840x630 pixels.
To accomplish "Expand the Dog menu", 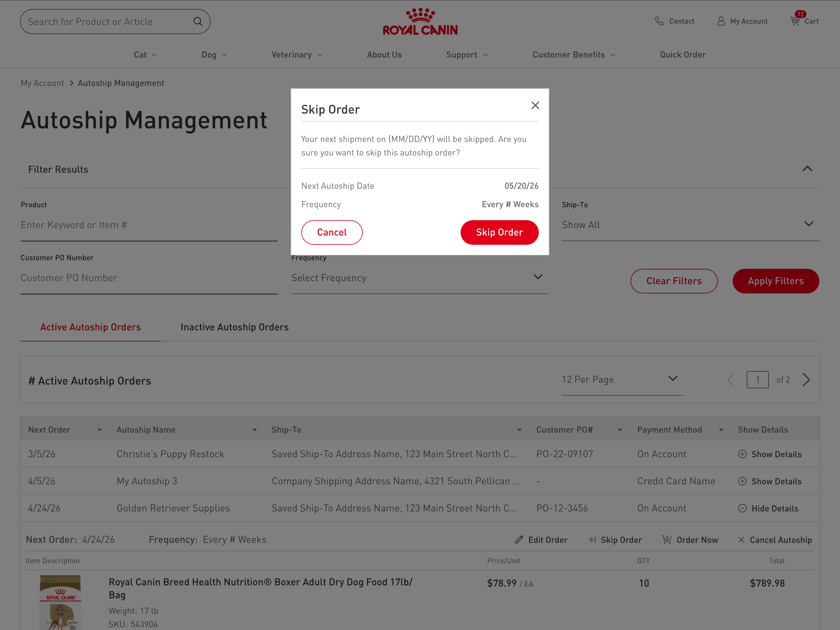I will click(214, 55).
